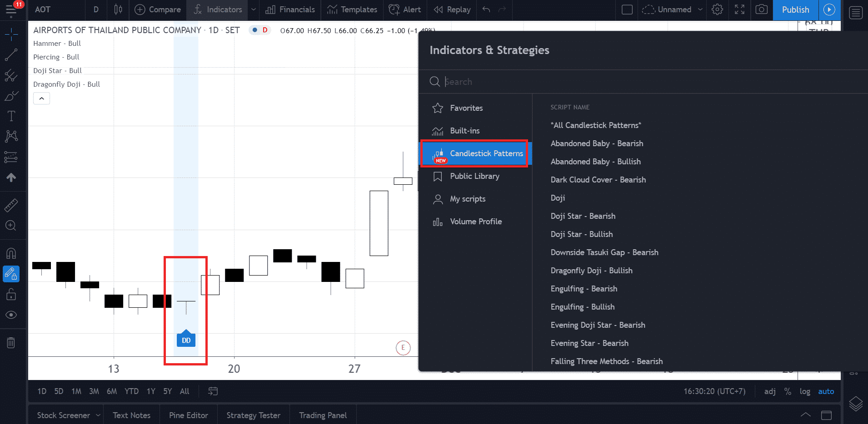Take a chart snapshot with camera

click(762, 10)
